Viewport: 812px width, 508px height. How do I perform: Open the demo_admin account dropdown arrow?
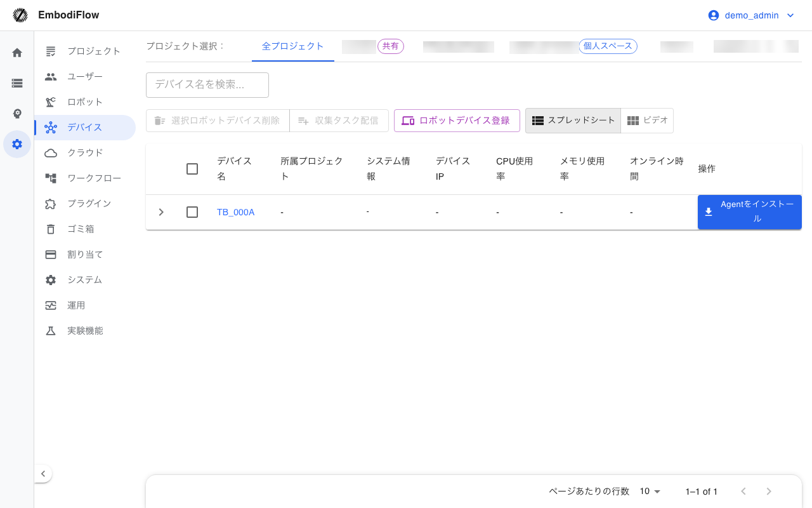click(x=790, y=15)
